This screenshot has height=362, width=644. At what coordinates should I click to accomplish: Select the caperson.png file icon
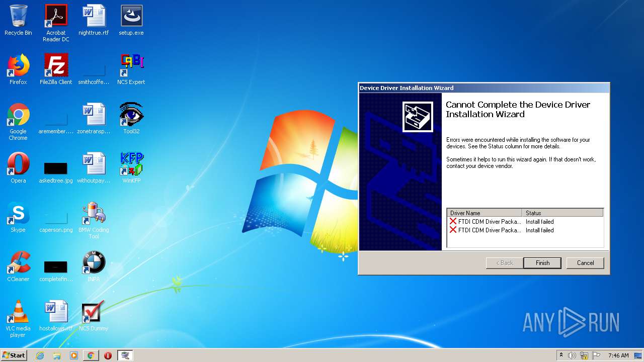coord(56,221)
